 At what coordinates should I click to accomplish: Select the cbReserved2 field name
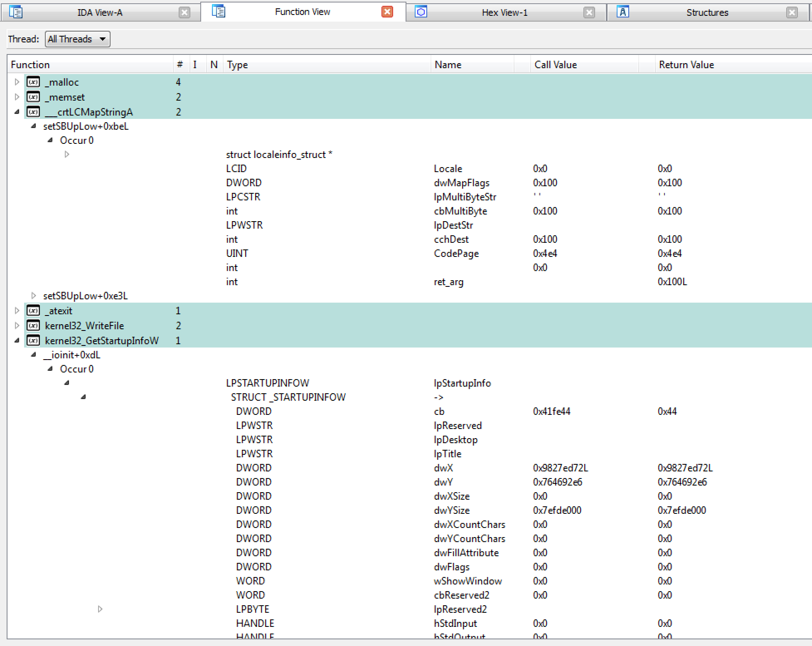tap(462, 595)
